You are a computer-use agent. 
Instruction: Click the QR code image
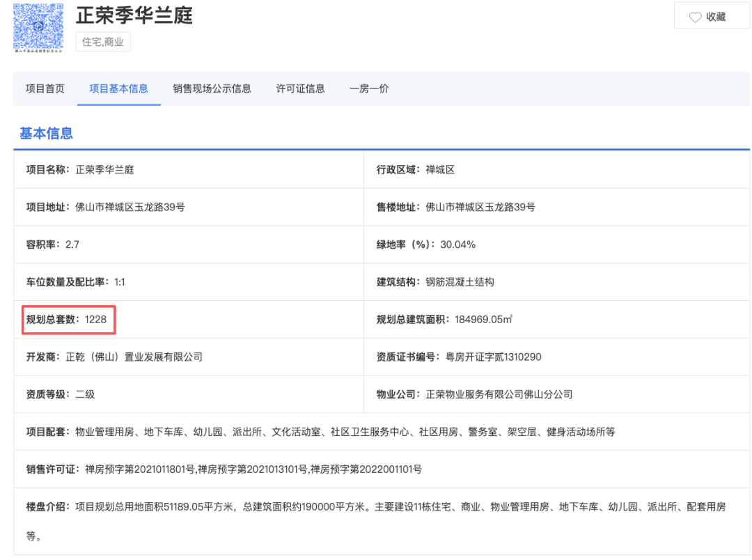tap(38, 25)
